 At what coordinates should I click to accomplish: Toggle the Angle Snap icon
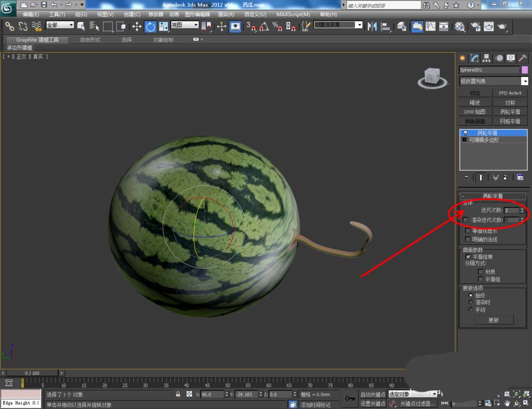coord(264,26)
